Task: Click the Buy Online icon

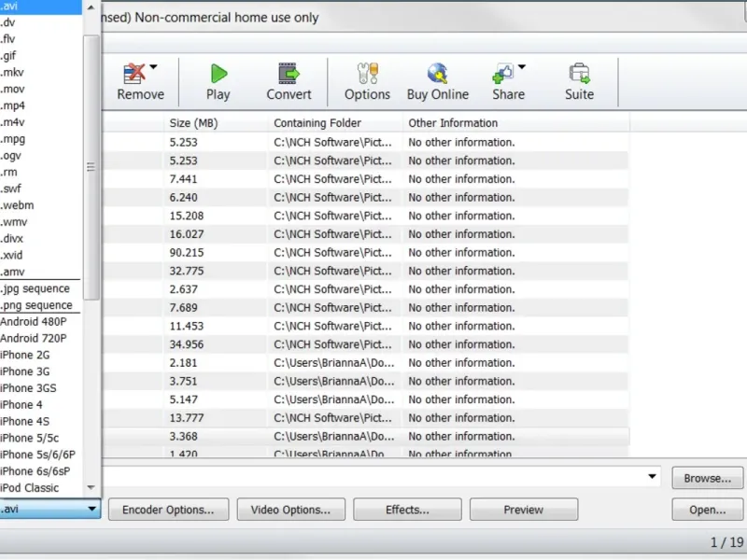Action: pos(437,74)
